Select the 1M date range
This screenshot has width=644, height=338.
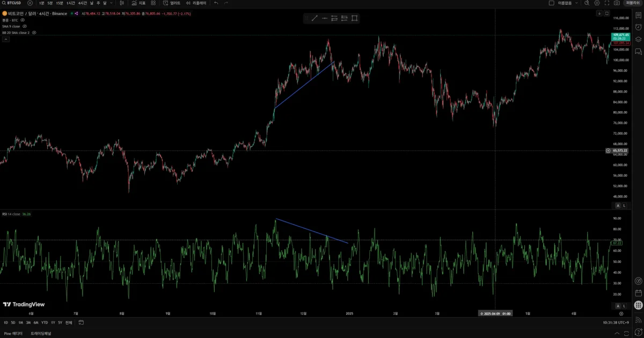[x=20, y=322]
